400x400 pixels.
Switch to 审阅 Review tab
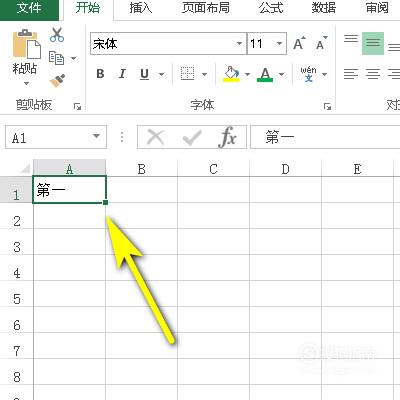tap(377, 8)
